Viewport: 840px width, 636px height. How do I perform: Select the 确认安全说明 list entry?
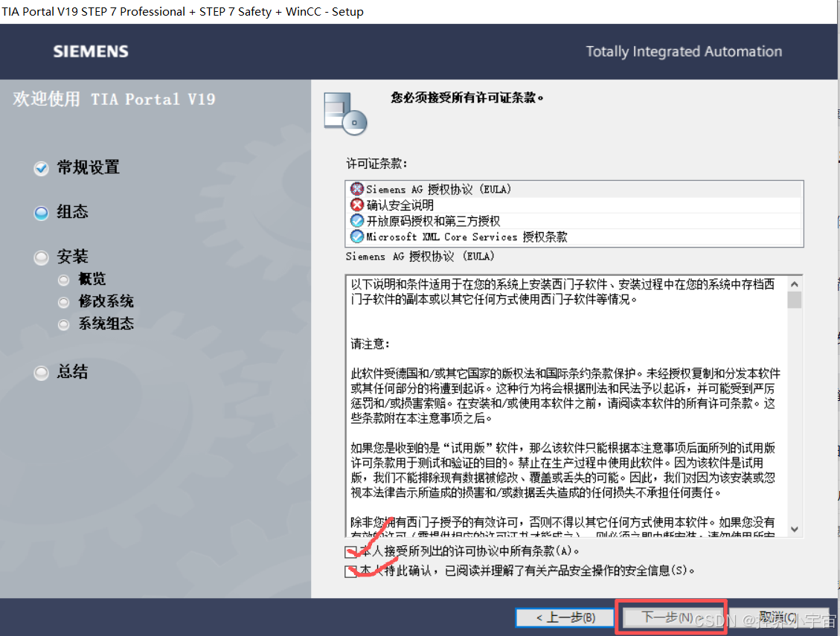(574, 205)
